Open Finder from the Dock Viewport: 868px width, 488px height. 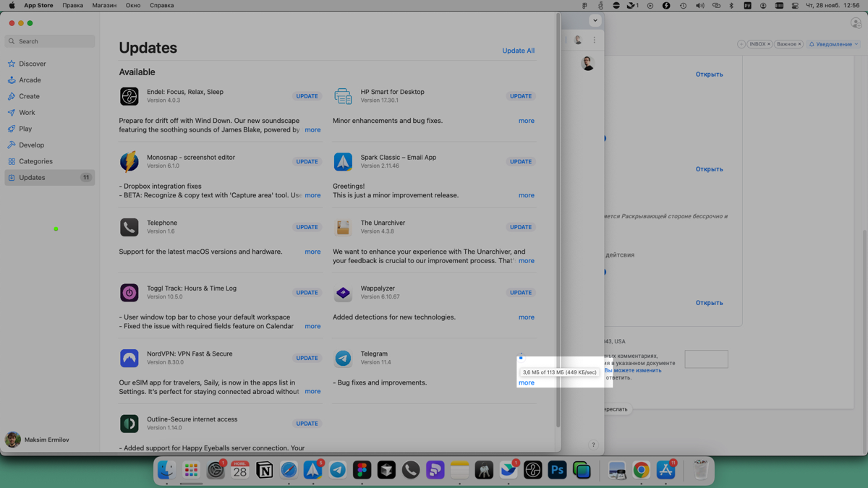point(166,470)
